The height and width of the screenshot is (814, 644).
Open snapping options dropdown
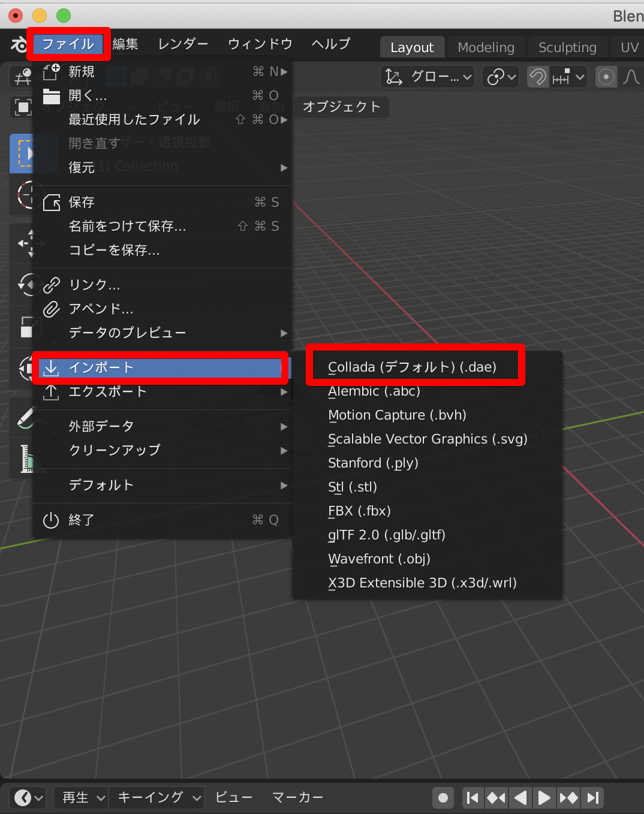pos(568,77)
